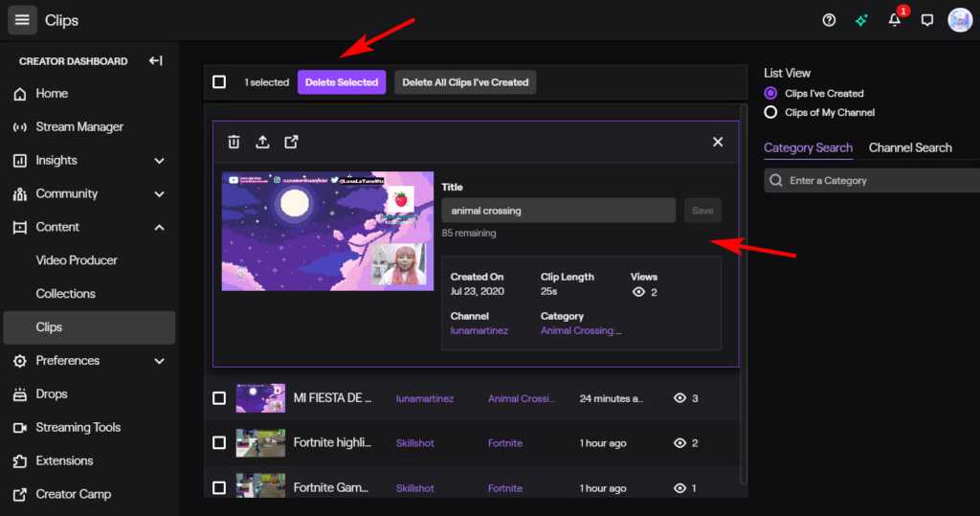Click the Home house icon
The width and height of the screenshot is (980, 516).
[x=20, y=94]
